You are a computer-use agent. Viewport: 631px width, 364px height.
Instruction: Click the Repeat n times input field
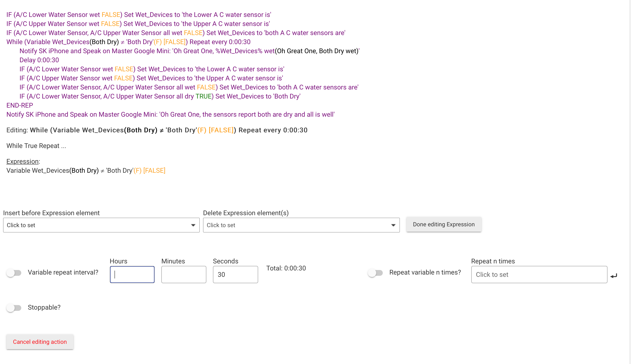click(x=539, y=275)
